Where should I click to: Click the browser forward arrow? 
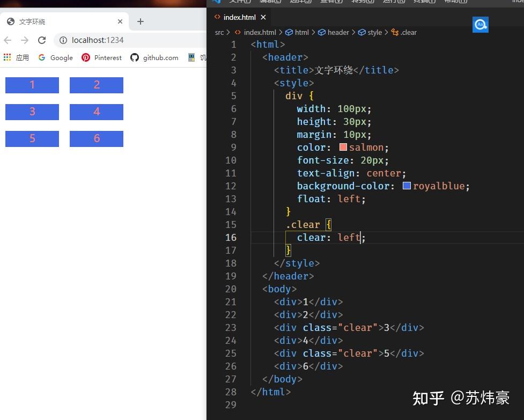(x=25, y=40)
